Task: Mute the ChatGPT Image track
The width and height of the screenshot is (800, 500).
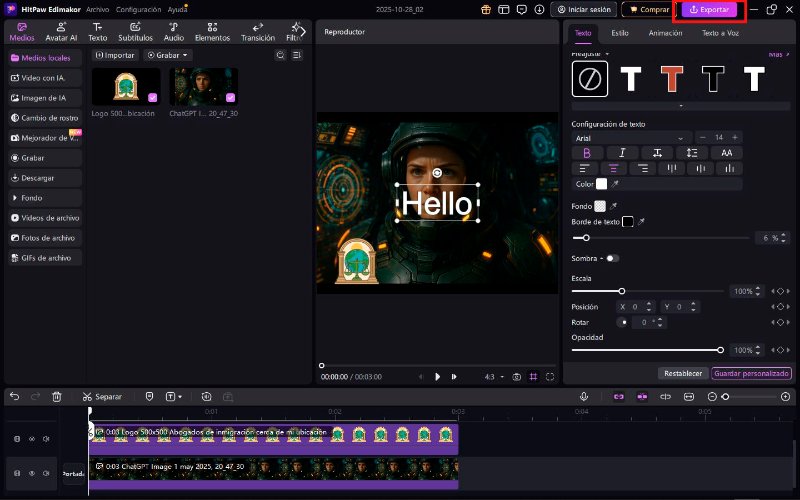Action: (46, 473)
